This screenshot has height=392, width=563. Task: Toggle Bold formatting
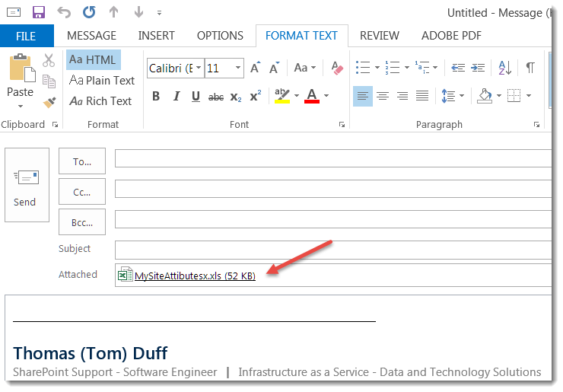[156, 96]
